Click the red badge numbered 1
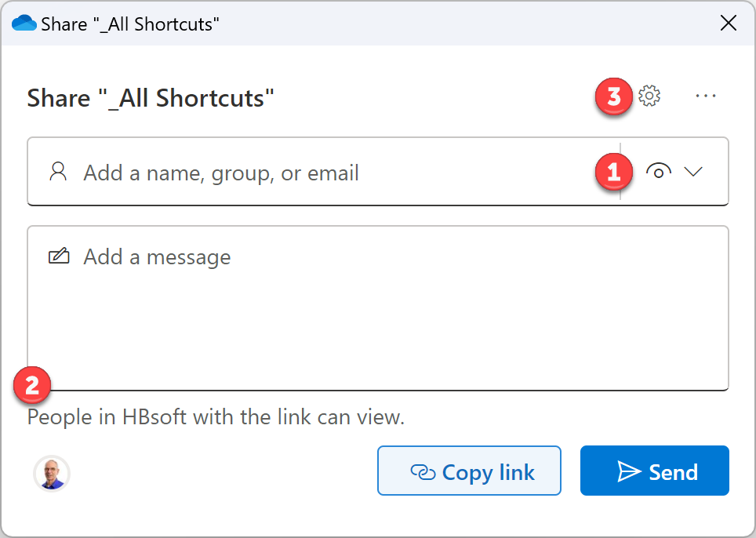This screenshot has height=538, width=756. coord(613,172)
